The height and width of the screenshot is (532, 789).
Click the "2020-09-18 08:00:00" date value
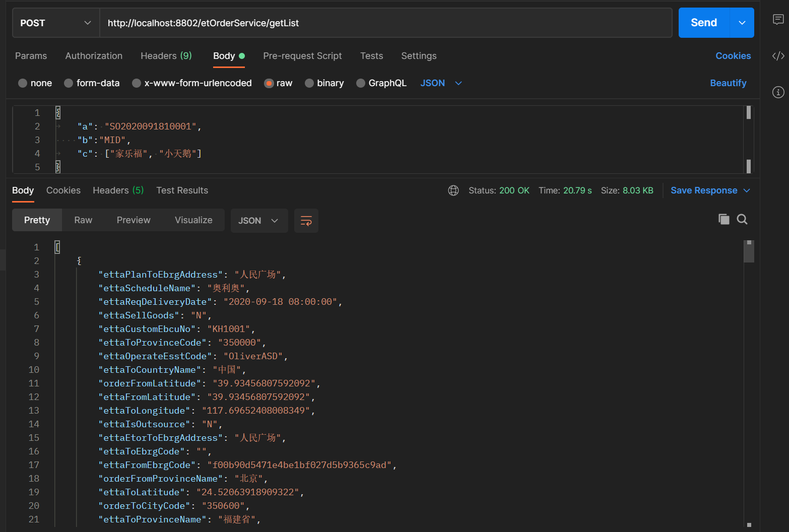pos(280,302)
